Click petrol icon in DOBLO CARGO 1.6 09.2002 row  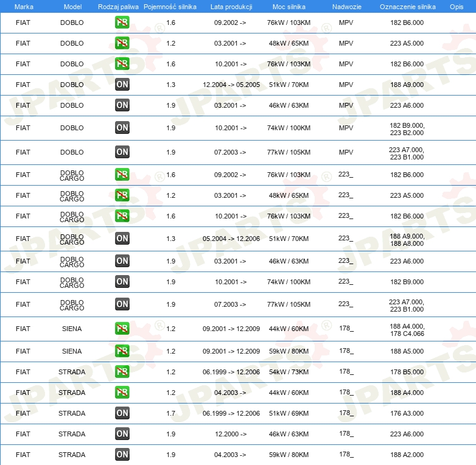(122, 175)
